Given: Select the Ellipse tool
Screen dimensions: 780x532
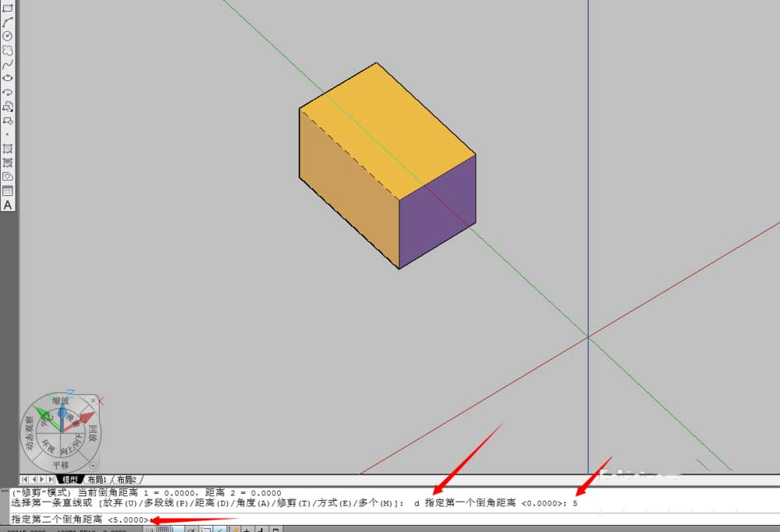Looking at the screenshot, I should pyautogui.click(x=9, y=79).
